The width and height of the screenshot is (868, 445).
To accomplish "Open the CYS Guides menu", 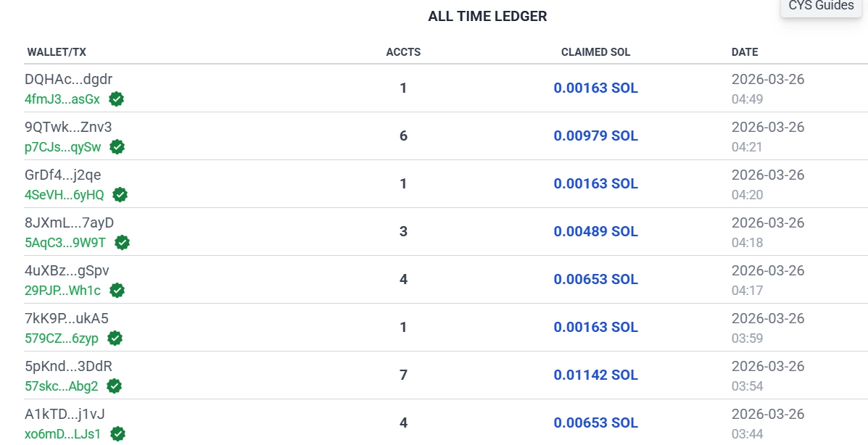I will point(821,6).
